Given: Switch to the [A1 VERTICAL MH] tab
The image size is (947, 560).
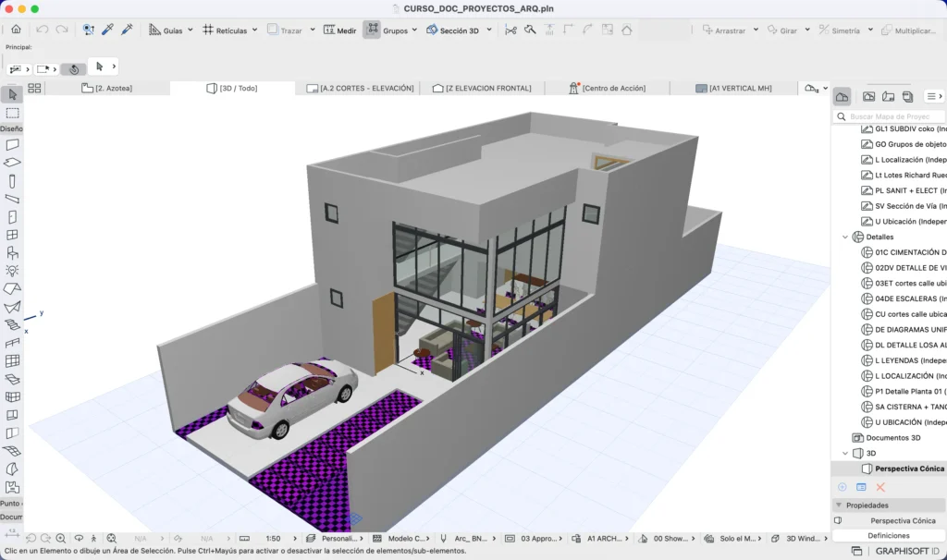Looking at the screenshot, I should click(x=733, y=88).
